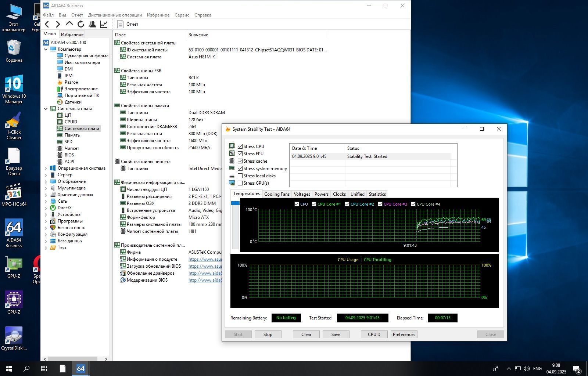Click the Back navigation arrow in AIDA64 toolbar
Viewport: 588px width, 376px height.
point(47,24)
